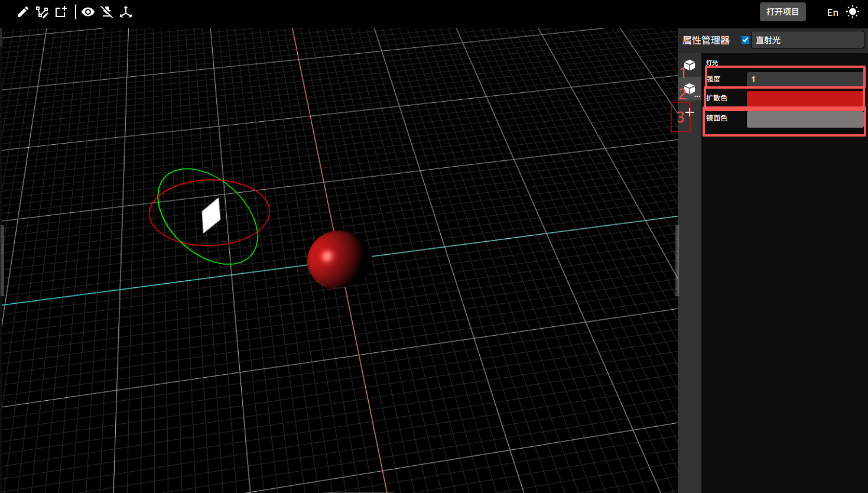Toggle the three-arrow axes icon
This screenshot has width=868, height=493.
[126, 12]
